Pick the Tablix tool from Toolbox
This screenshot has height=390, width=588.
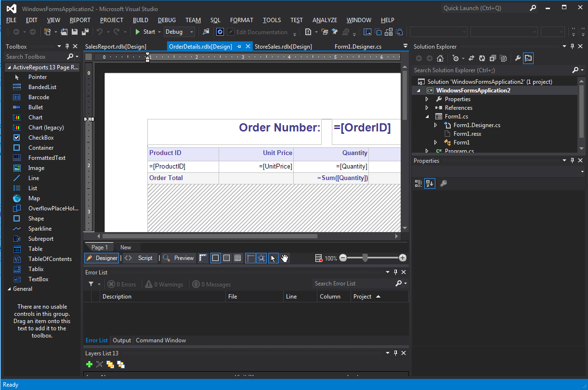(x=36, y=269)
